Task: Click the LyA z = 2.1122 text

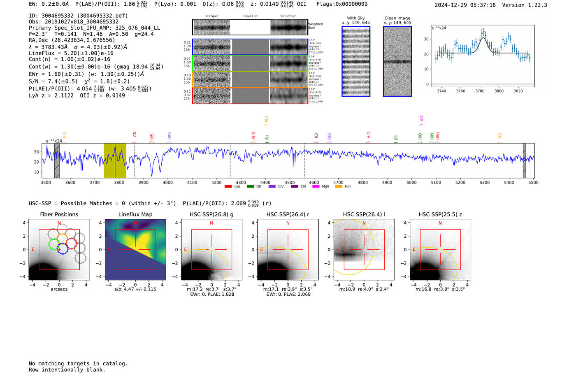Action: tap(51, 95)
